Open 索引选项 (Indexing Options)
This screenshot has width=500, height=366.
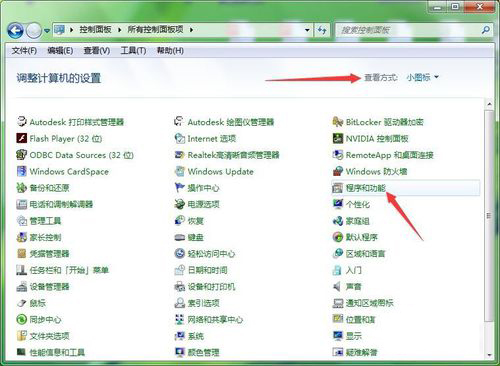203,303
